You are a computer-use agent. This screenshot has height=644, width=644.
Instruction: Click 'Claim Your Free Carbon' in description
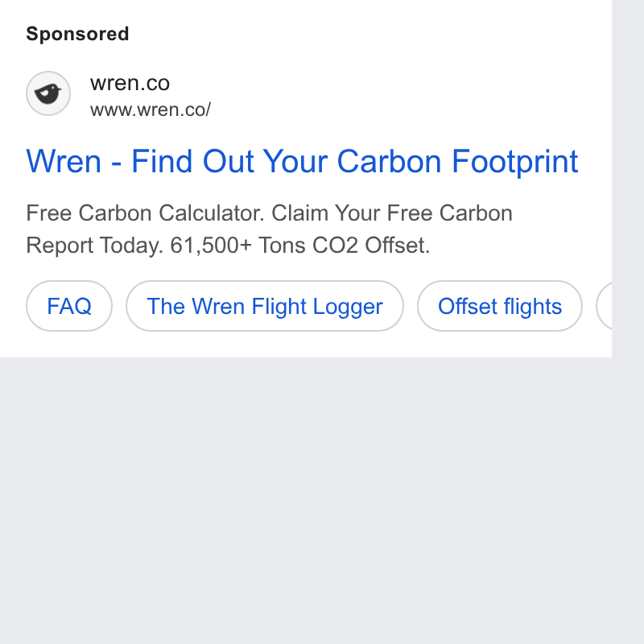click(392, 213)
